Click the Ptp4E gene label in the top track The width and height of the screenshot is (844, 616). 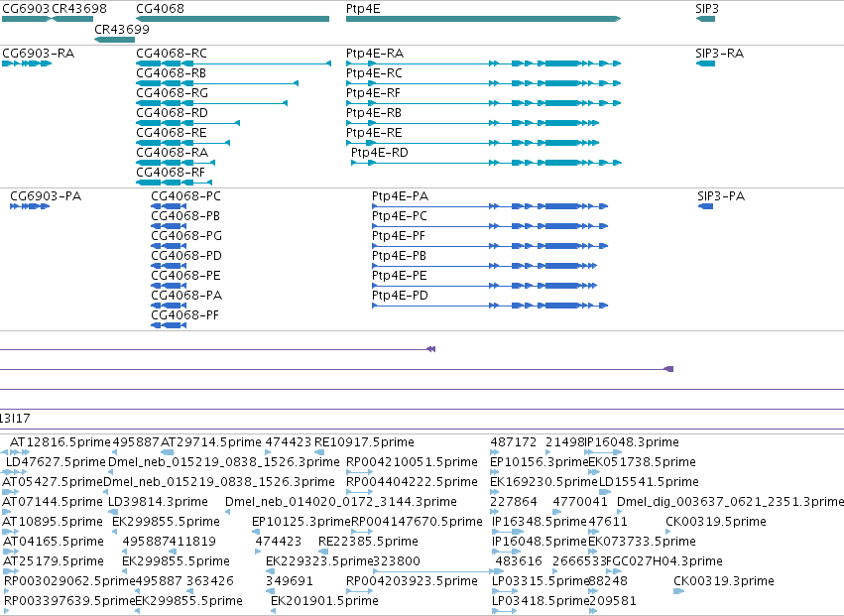(x=363, y=9)
